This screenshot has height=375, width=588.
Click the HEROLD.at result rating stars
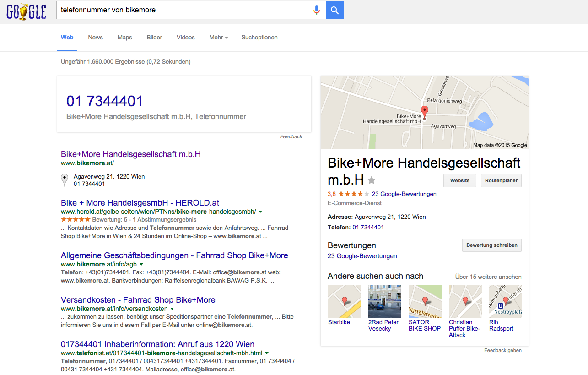click(76, 220)
